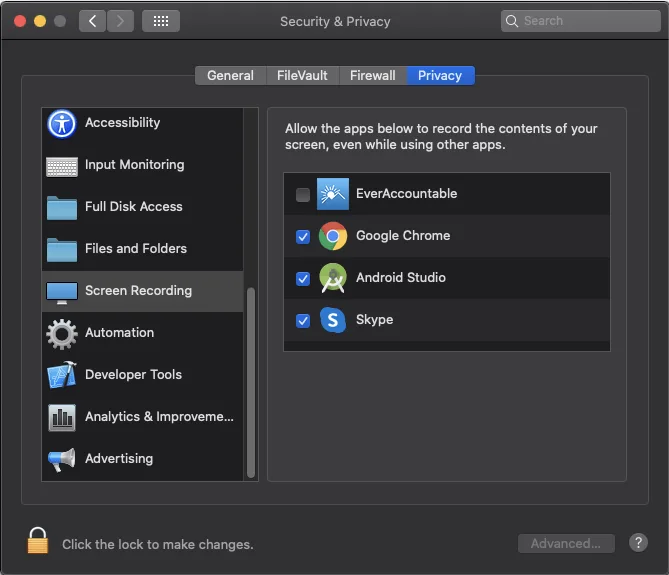Disable the Android Studio checkbox
This screenshot has width=669, height=575.
303,279
